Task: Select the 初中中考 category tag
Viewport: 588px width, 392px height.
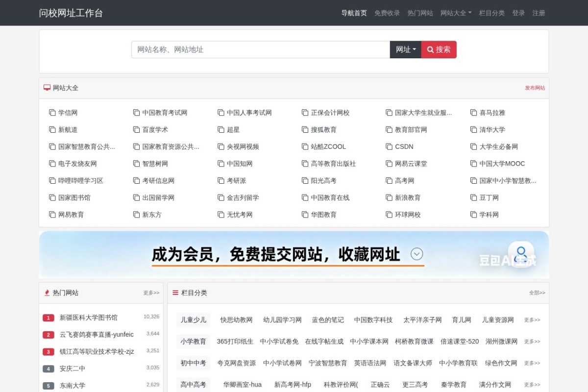Action: tap(193, 363)
